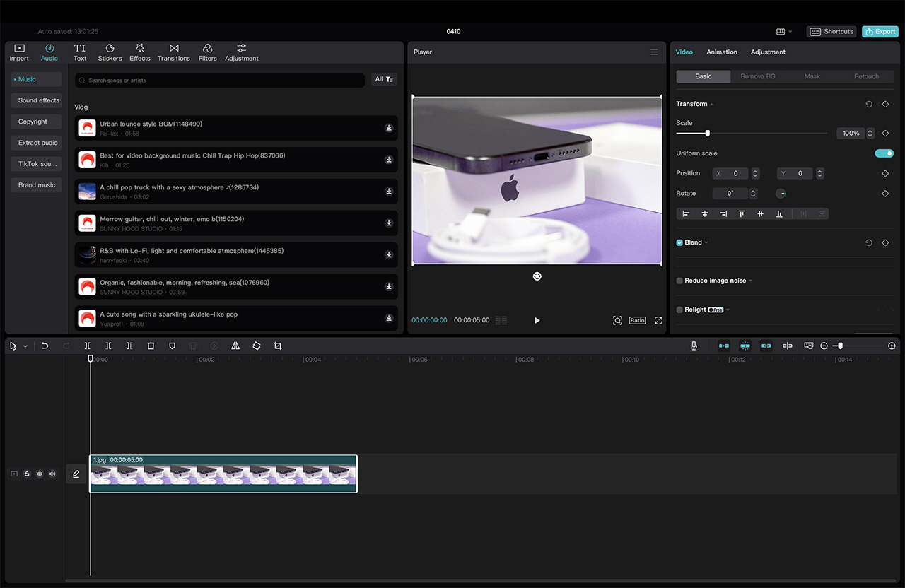This screenshot has height=588, width=905.
Task: Open the Ratio selector
Action: tap(638, 320)
